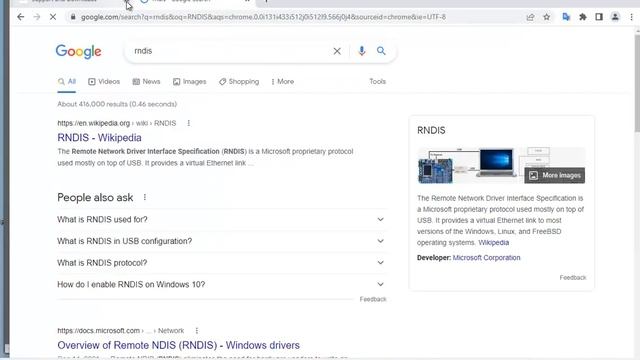Switch to the News tab
Screen dimensions: 640x360
pyautogui.click(x=147, y=82)
